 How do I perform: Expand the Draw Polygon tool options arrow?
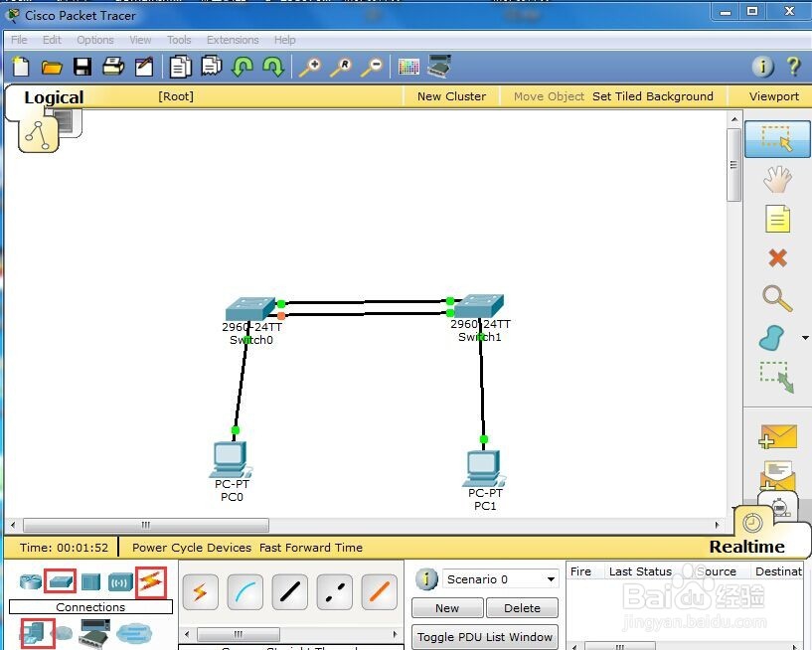click(805, 338)
